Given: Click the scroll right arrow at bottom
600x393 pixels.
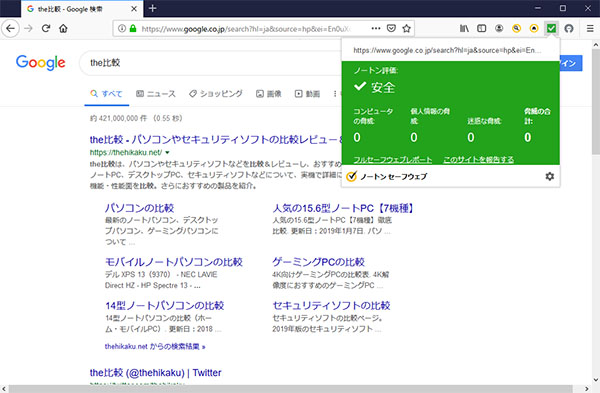Looking at the screenshot, I should coord(586,389).
